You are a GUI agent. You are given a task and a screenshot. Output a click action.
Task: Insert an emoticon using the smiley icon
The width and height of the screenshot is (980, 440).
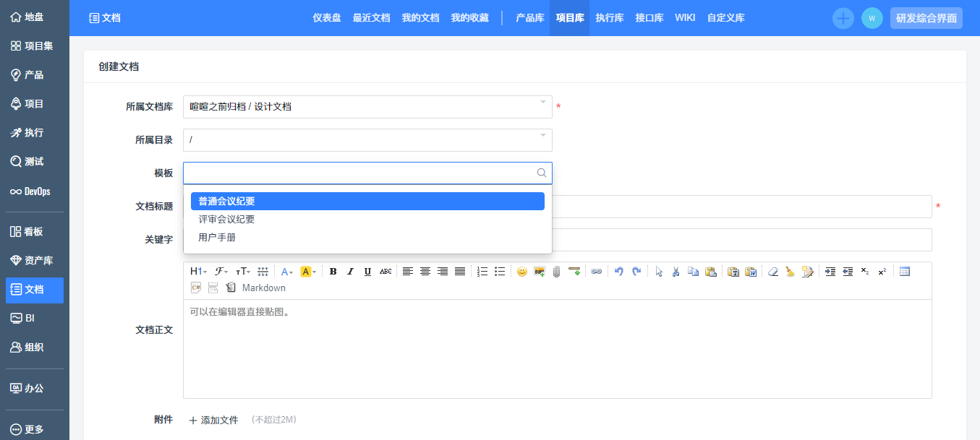(x=522, y=272)
